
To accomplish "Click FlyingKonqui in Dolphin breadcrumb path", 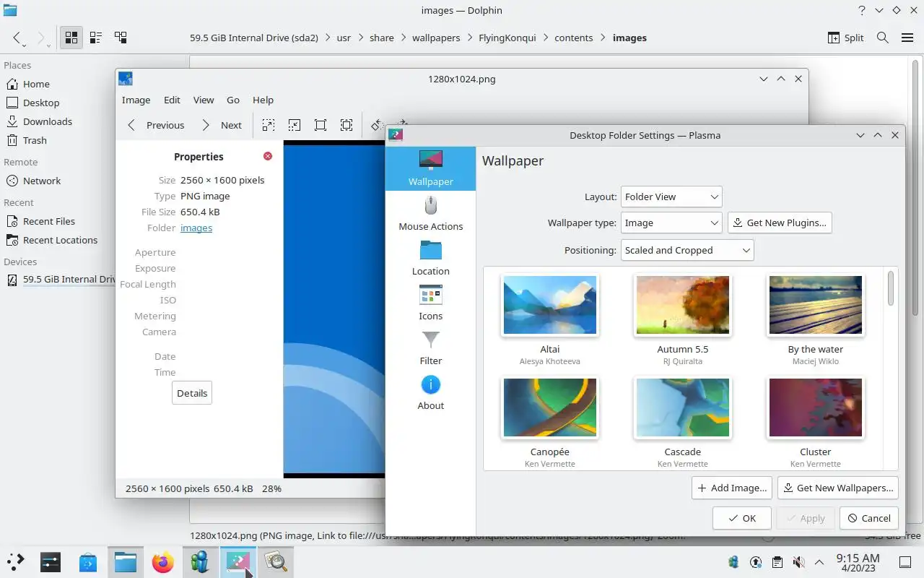I will pyautogui.click(x=507, y=38).
